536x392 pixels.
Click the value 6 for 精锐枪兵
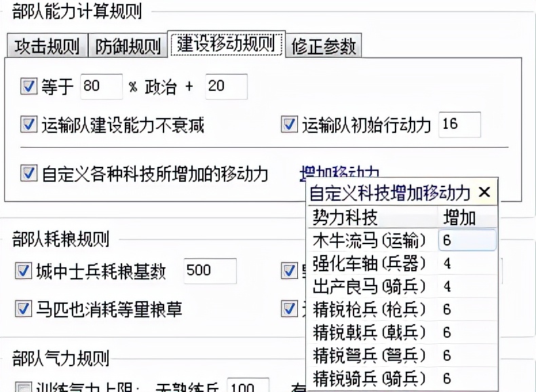click(x=467, y=309)
